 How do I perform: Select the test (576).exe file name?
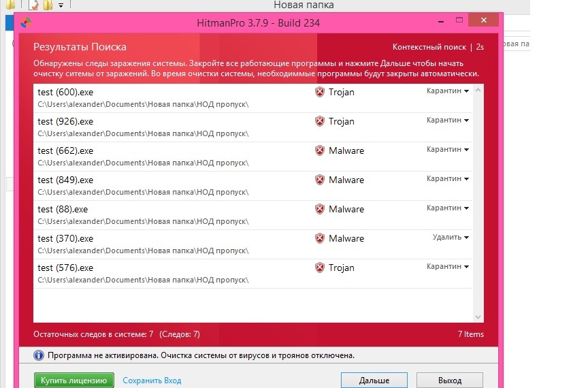[65, 268]
